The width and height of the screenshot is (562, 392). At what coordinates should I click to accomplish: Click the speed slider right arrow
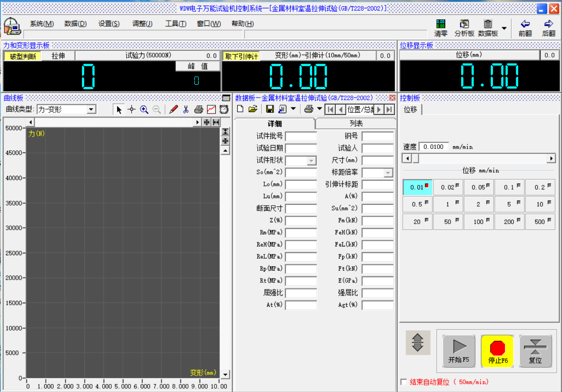click(551, 159)
